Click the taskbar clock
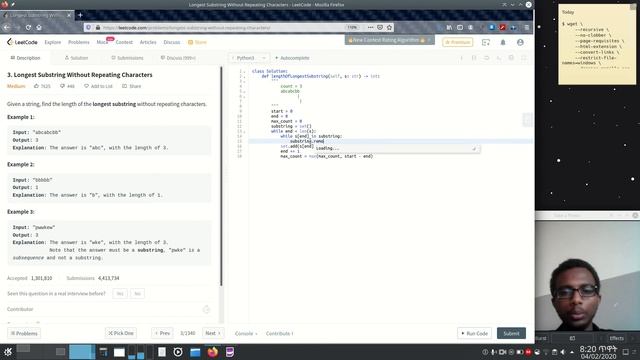 coord(598,352)
